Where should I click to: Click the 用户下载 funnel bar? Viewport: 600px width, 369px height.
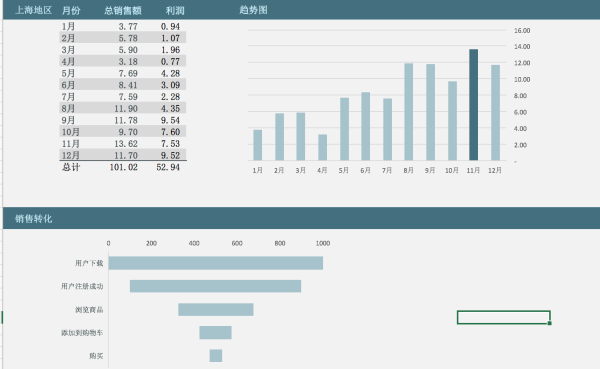point(216,263)
